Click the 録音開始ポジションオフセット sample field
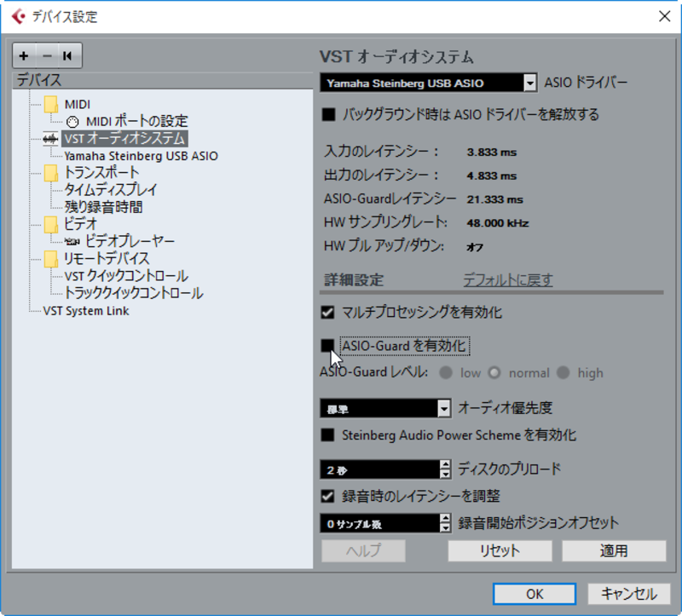 pos(379,523)
